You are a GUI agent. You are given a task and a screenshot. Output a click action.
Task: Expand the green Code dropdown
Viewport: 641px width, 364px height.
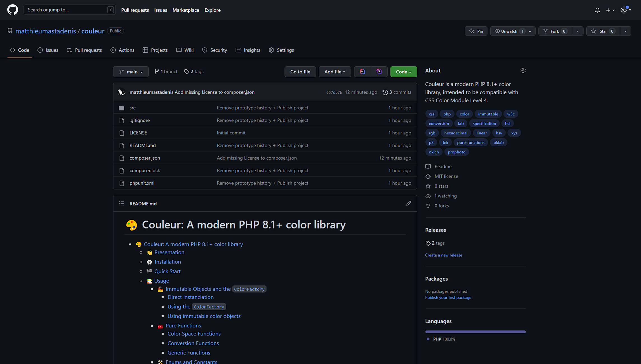pyautogui.click(x=403, y=72)
